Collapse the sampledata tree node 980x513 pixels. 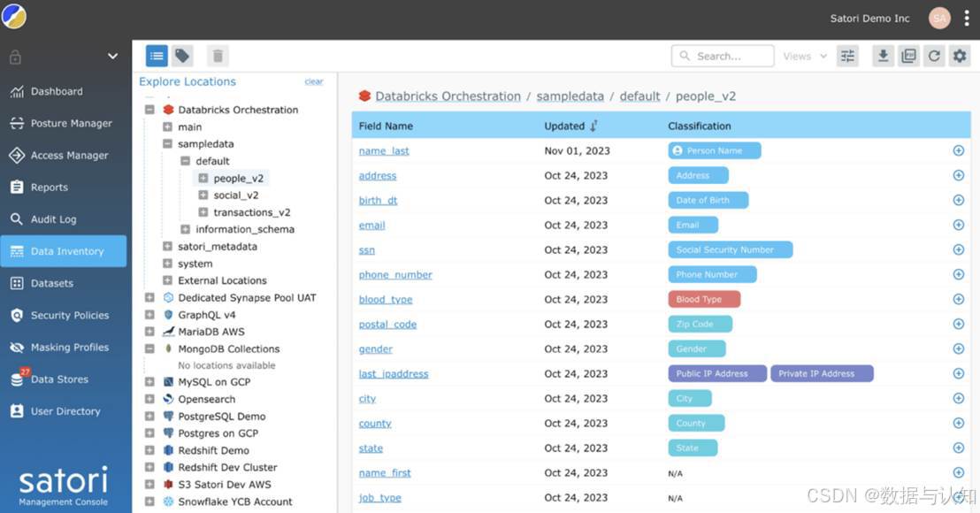(167, 143)
